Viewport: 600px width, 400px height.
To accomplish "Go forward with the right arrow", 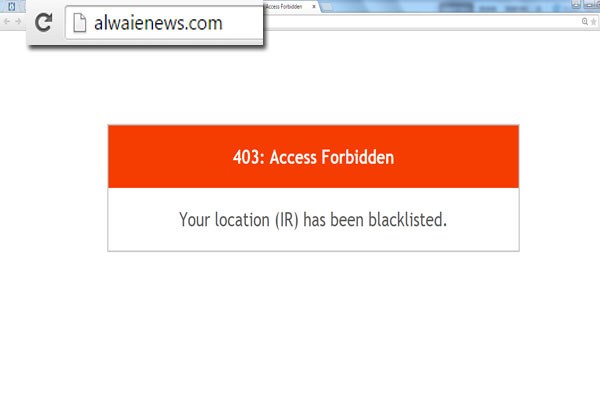I will (18, 21).
